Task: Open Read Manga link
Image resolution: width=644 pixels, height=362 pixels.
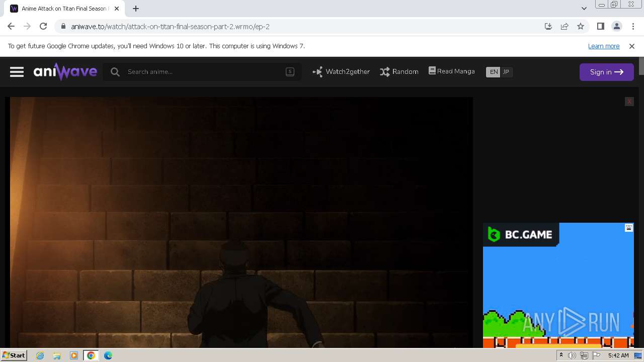Action: [x=451, y=71]
